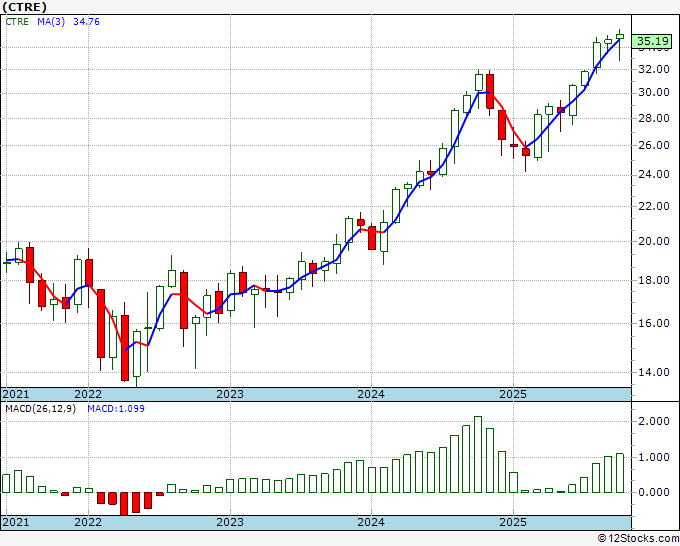Select the CTRE legend label
Viewport: 680px width, 546px height.
tap(17, 22)
